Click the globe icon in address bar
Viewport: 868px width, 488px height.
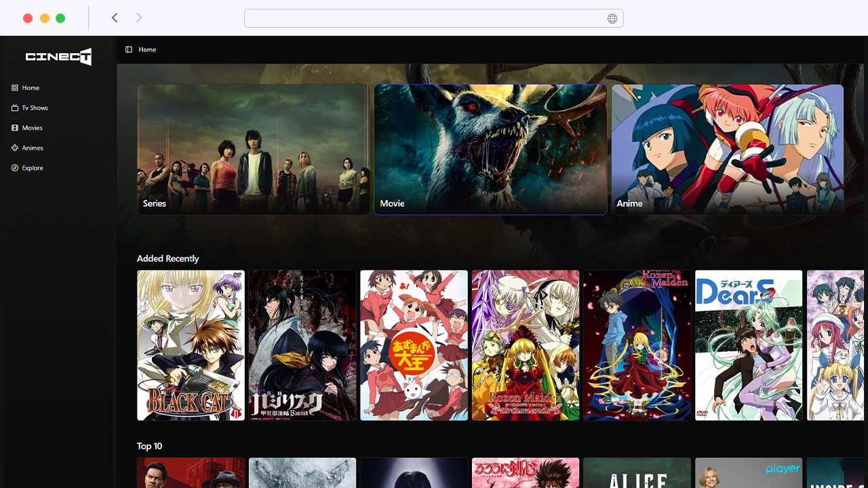612,18
